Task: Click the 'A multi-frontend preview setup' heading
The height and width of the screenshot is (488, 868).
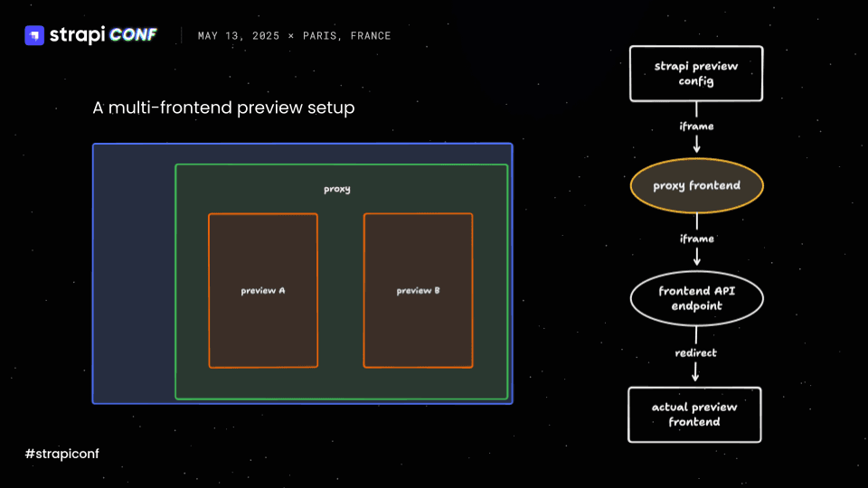Action: (223, 108)
